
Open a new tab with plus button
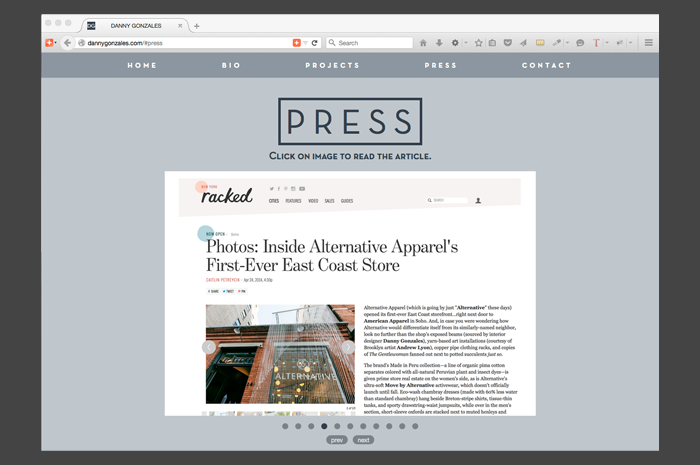tap(196, 26)
